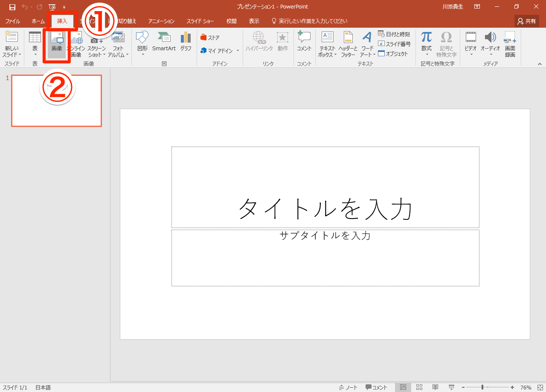
Task: Click ヘッダーとフッター icon
Action: coord(348,37)
